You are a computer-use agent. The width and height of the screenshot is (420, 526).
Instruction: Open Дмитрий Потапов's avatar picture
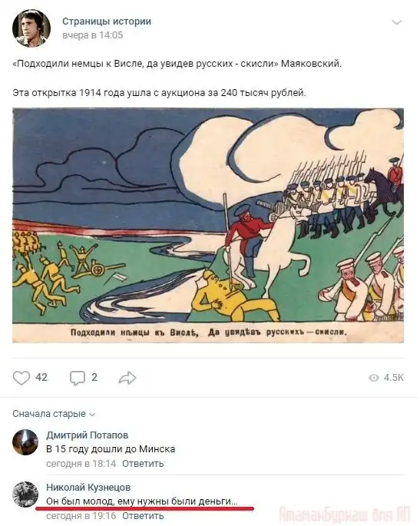click(25, 442)
